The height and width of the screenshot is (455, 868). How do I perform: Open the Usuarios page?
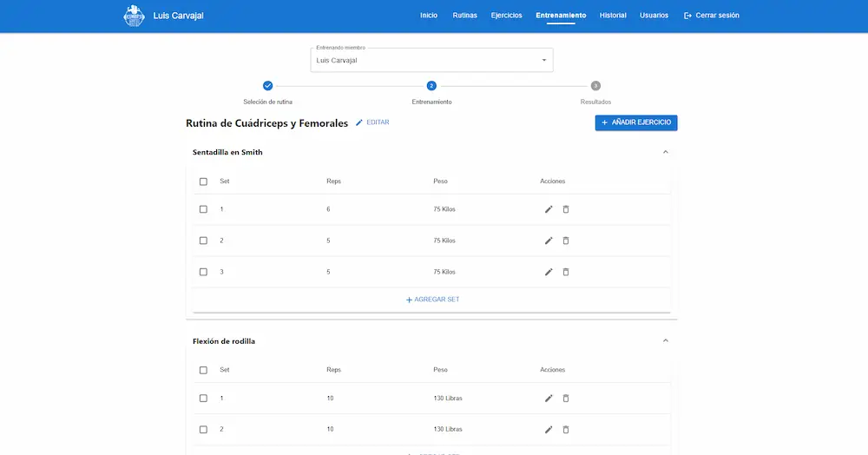pos(654,16)
